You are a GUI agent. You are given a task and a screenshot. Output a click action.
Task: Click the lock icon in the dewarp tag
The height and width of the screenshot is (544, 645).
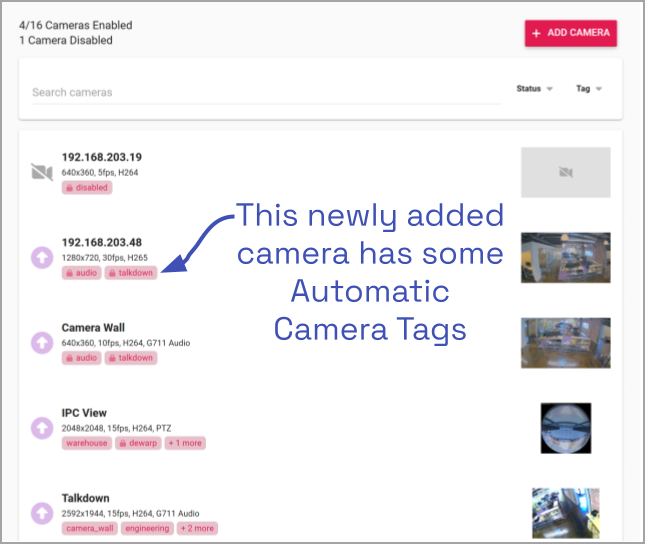pyautogui.click(x=123, y=444)
